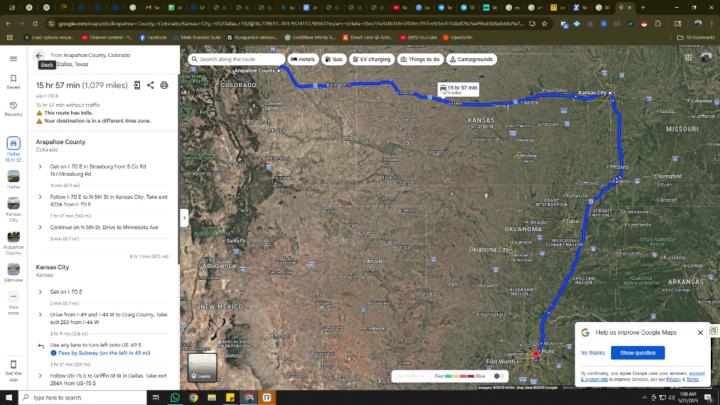Bookmark this page with the star icon
This screenshot has width=720, height=405.
(545, 23)
